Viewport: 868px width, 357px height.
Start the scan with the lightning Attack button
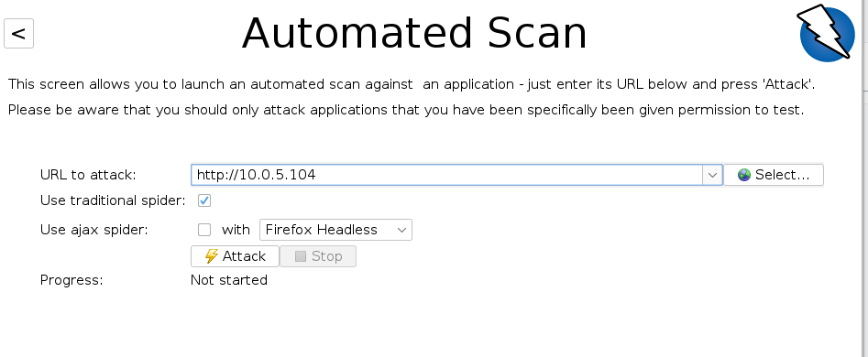click(x=236, y=256)
